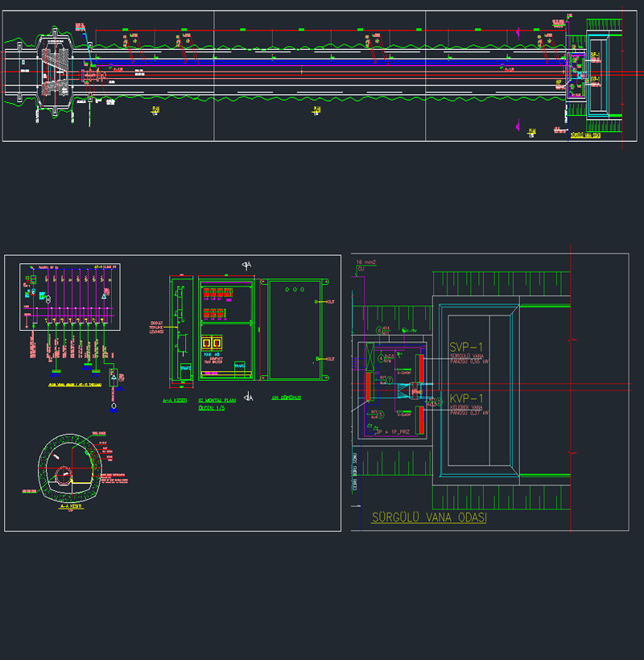Screen dimensions: 644x660
Task: Click the SVP-1 panel label
Action: tap(464, 348)
